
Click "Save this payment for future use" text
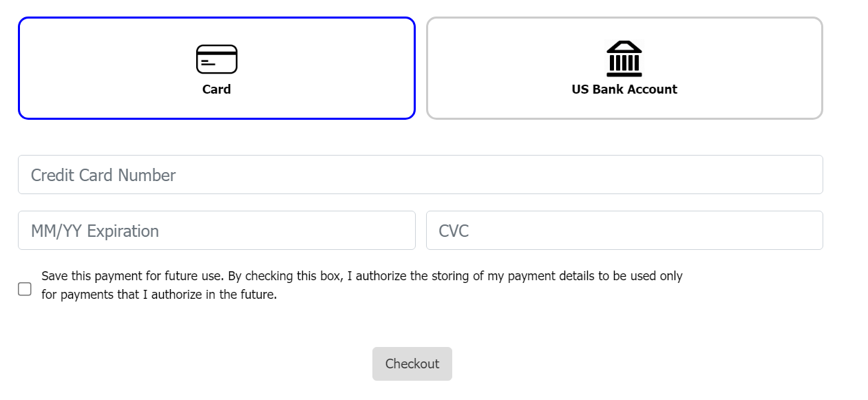(132, 276)
